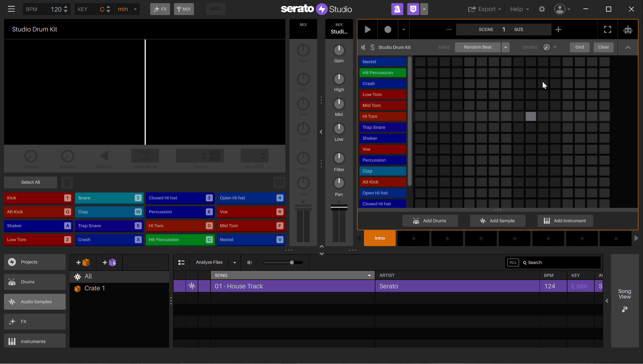Image resolution: width=643 pixels, height=364 pixels.
Task: Click the Add Drums button
Action: [x=430, y=221]
